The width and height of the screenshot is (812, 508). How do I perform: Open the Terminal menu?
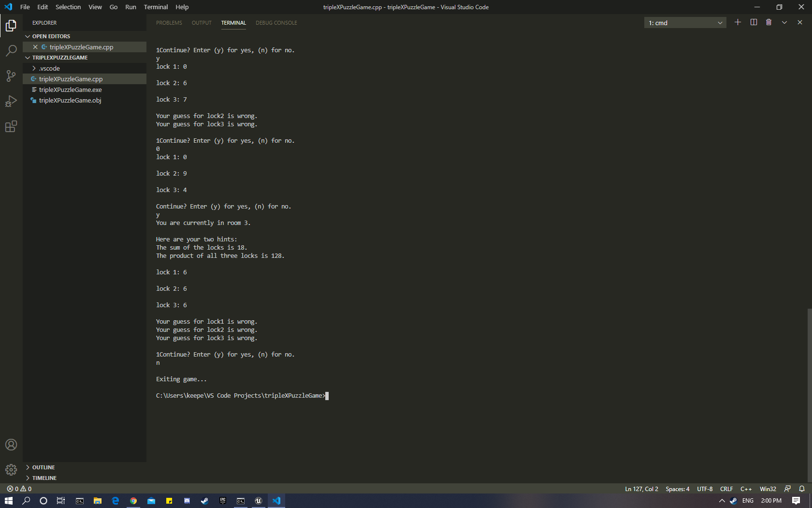[x=156, y=7]
